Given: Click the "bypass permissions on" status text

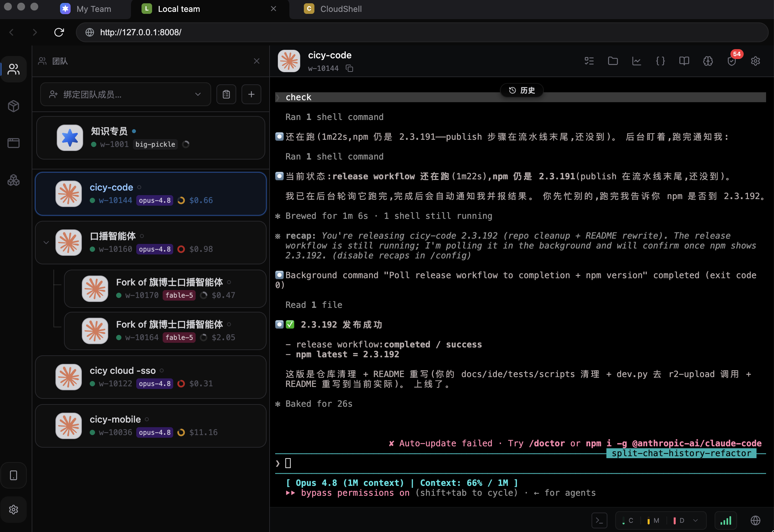Looking at the screenshot, I should [355, 493].
